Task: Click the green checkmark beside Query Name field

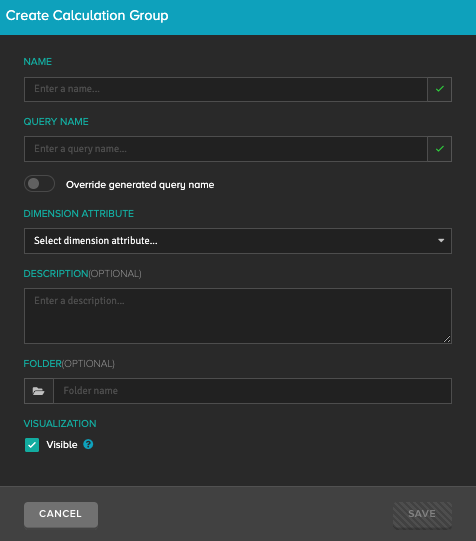Action: coord(439,149)
